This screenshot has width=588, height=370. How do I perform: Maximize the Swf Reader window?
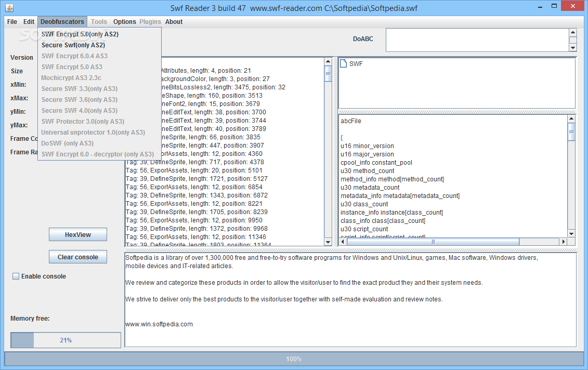pos(554,6)
